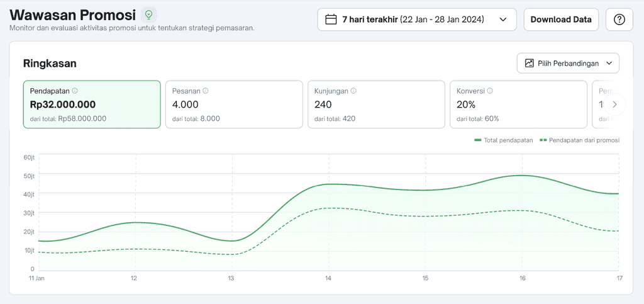Click the calendar icon in date picker

click(331, 20)
